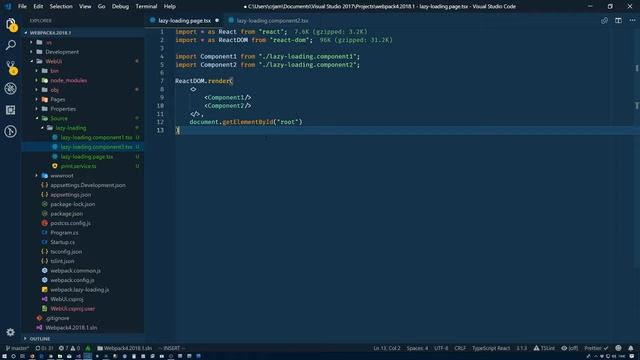This screenshot has width=640, height=360.
Task: Click the TSLint warning status item
Action: tap(544, 348)
